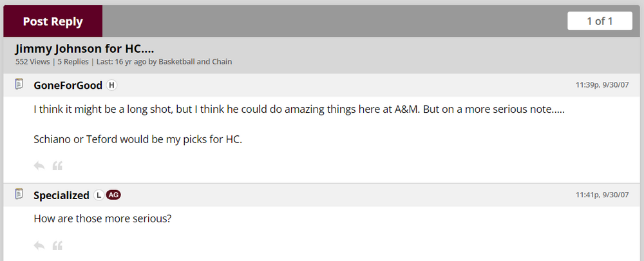The height and width of the screenshot is (261, 644).
Task: Click the 'Schiano or Teford' post line
Action: pyautogui.click(x=137, y=139)
